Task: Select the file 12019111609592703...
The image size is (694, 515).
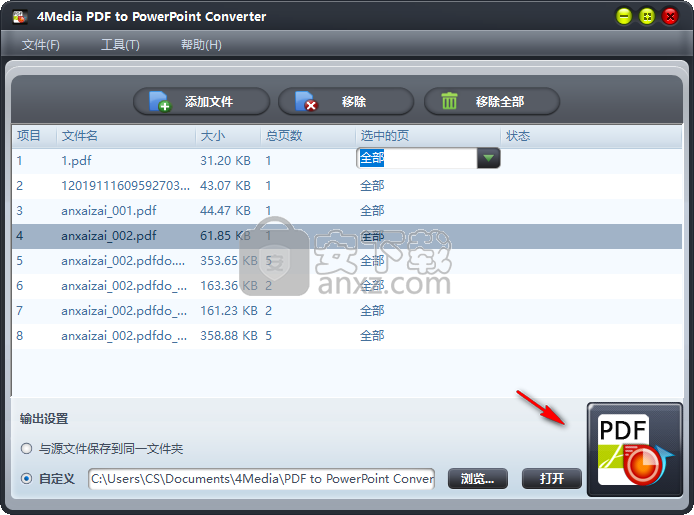Action: coord(126,186)
